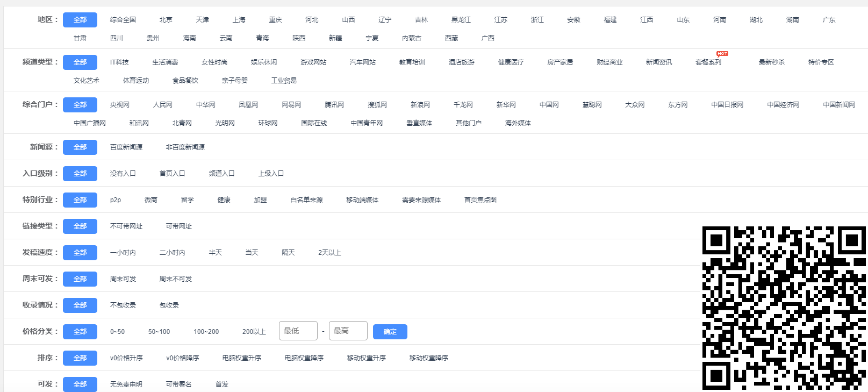Select 白名单来源 filter

coord(307,200)
